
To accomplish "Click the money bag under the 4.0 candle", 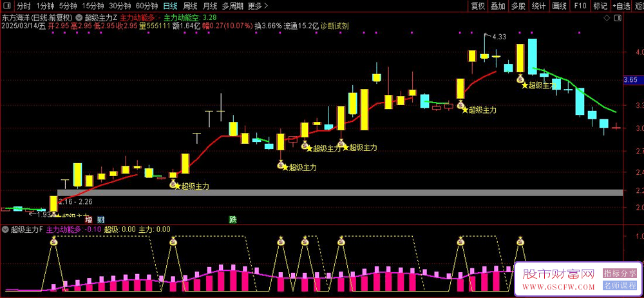I will [520, 78].
